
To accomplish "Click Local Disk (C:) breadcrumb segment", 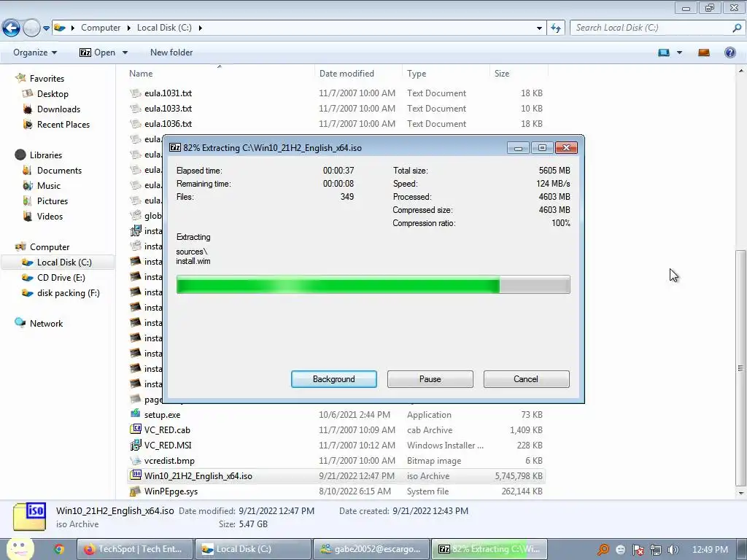I will pos(164,28).
